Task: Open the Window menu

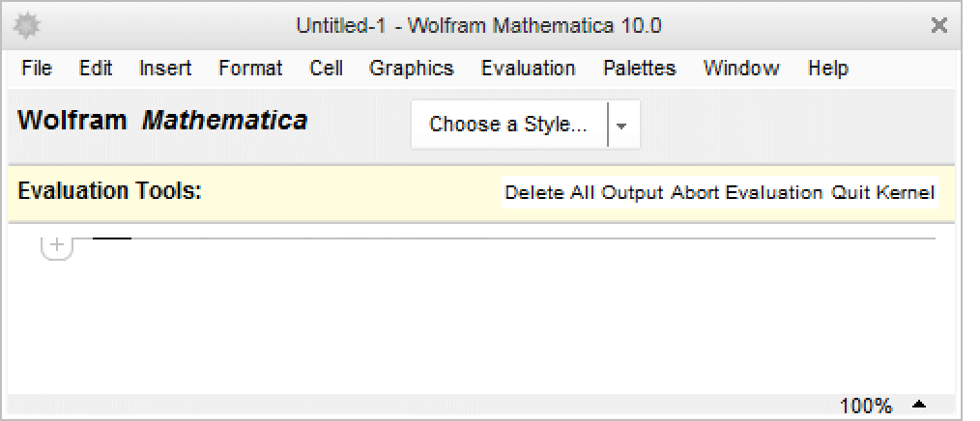Action: pos(741,69)
